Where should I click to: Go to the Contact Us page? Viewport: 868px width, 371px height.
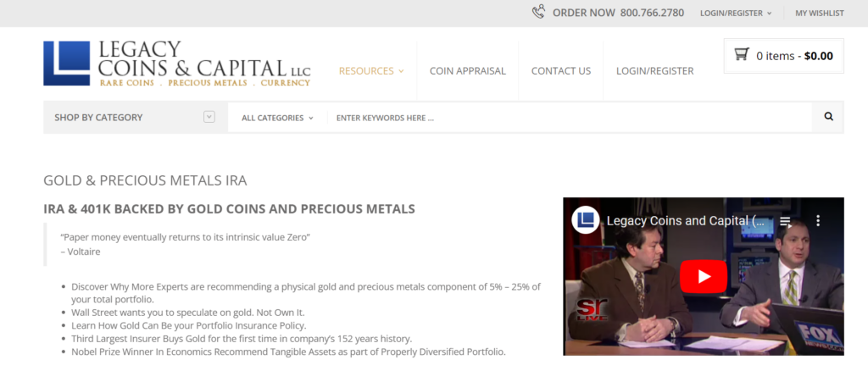tap(561, 71)
